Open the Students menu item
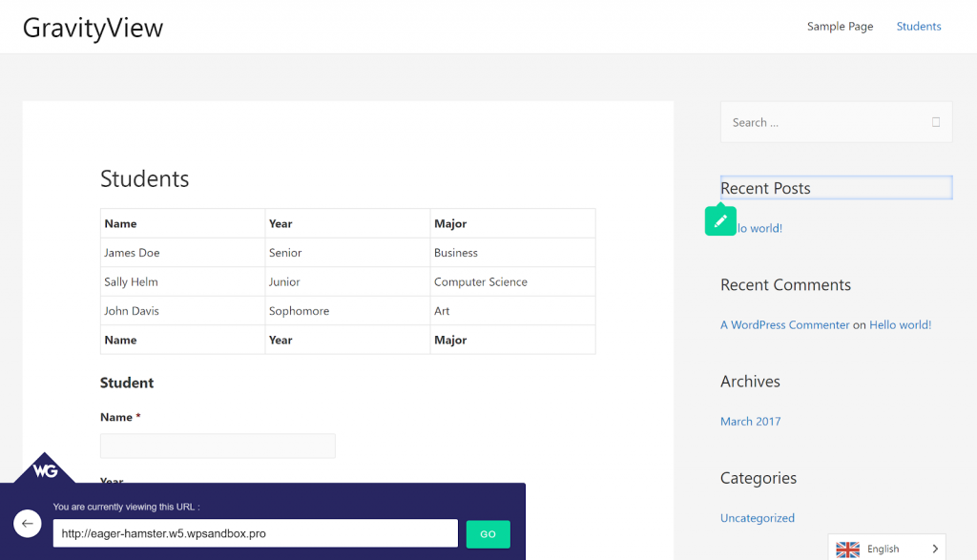 [919, 26]
